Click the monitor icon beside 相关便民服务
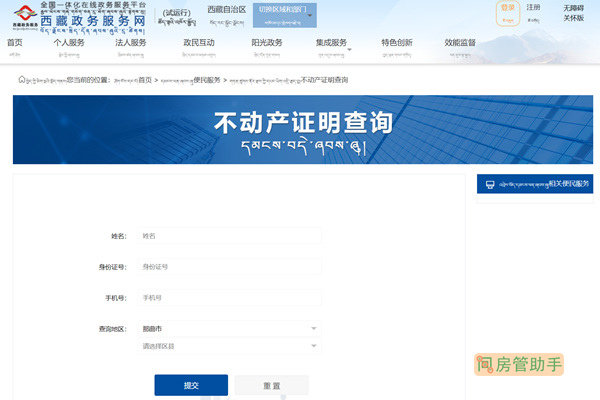 click(490, 184)
